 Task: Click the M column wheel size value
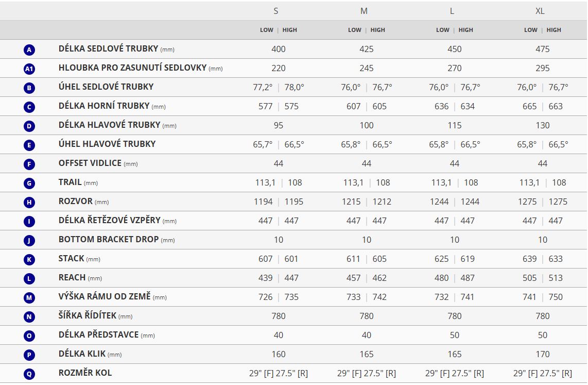click(x=367, y=373)
